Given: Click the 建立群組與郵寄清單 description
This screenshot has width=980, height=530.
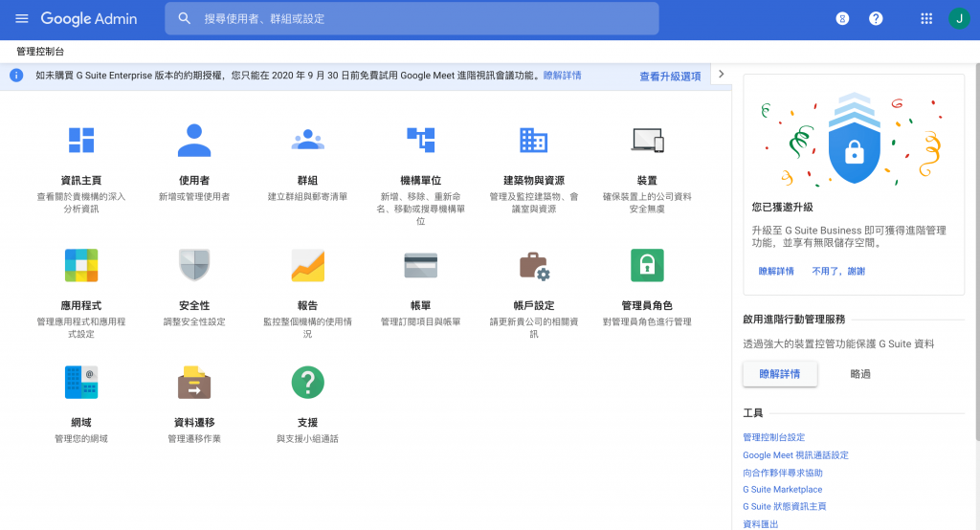Looking at the screenshot, I should [307, 196].
